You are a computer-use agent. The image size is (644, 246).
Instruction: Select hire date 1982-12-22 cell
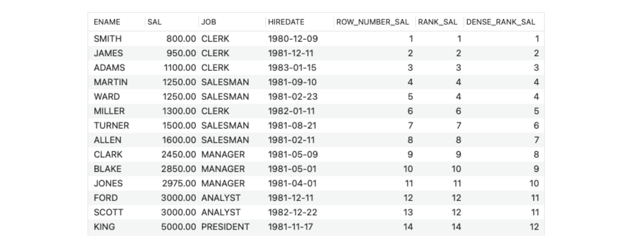point(293,212)
